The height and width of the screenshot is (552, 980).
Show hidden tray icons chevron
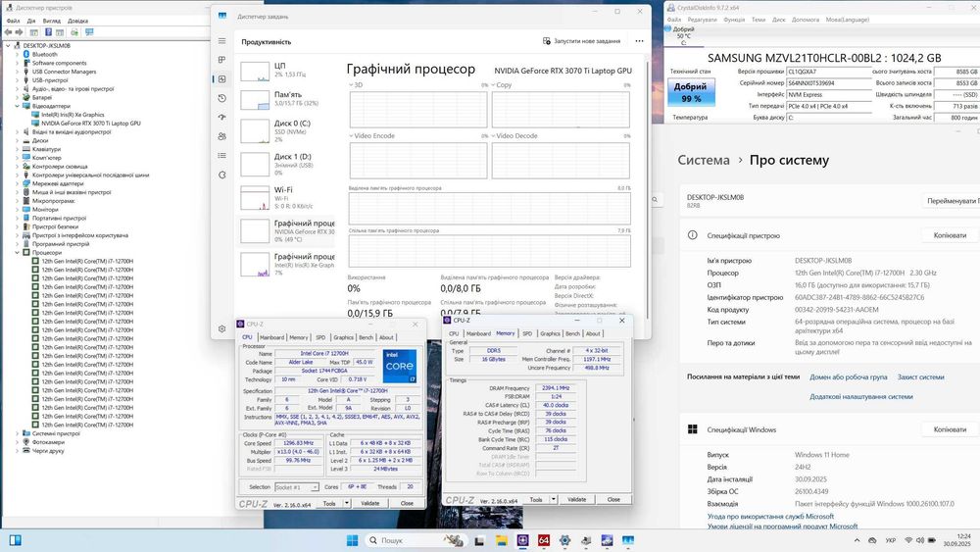[x=857, y=540]
